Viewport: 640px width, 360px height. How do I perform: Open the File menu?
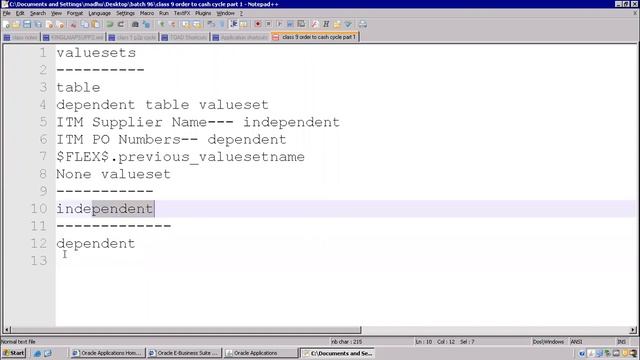tap(7, 13)
